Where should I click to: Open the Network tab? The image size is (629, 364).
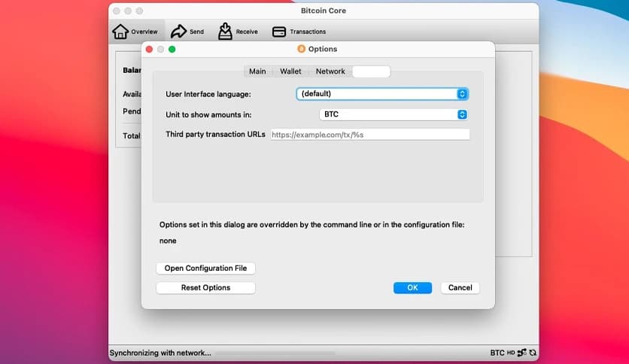(x=330, y=71)
